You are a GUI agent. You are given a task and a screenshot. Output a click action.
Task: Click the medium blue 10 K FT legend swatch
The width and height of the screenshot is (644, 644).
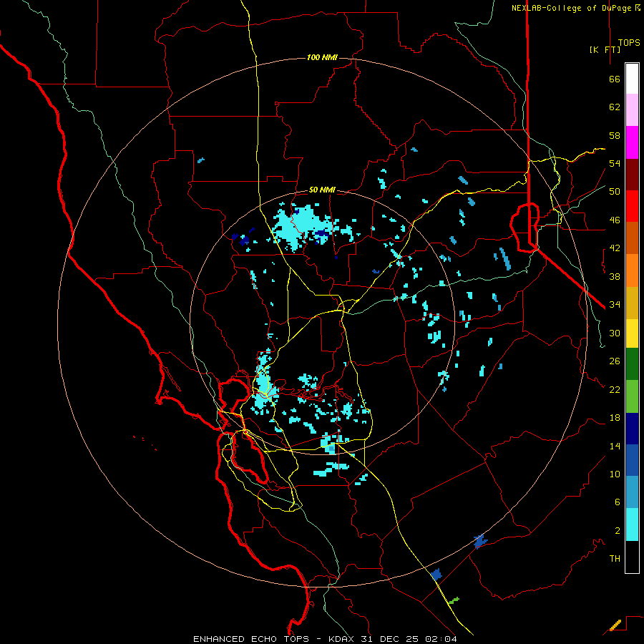pyautogui.click(x=632, y=460)
